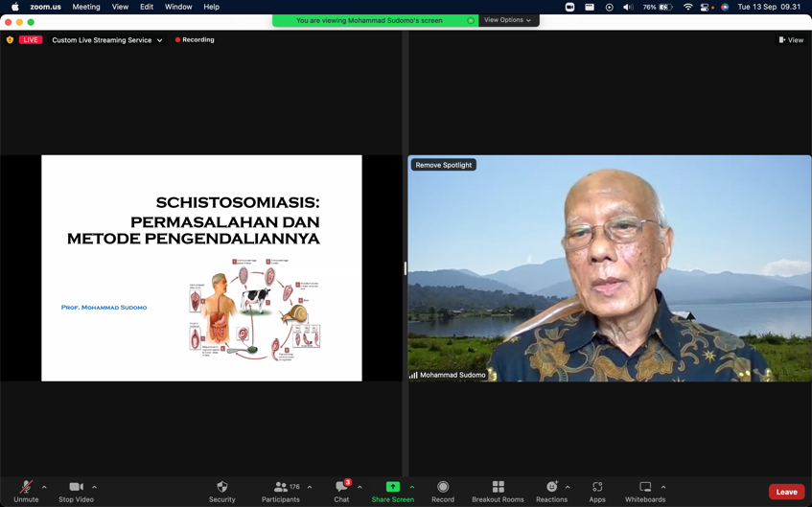Click the View layout button
Image resolution: width=812 pixels, height=507 pixels.
[x=791, y=40]
